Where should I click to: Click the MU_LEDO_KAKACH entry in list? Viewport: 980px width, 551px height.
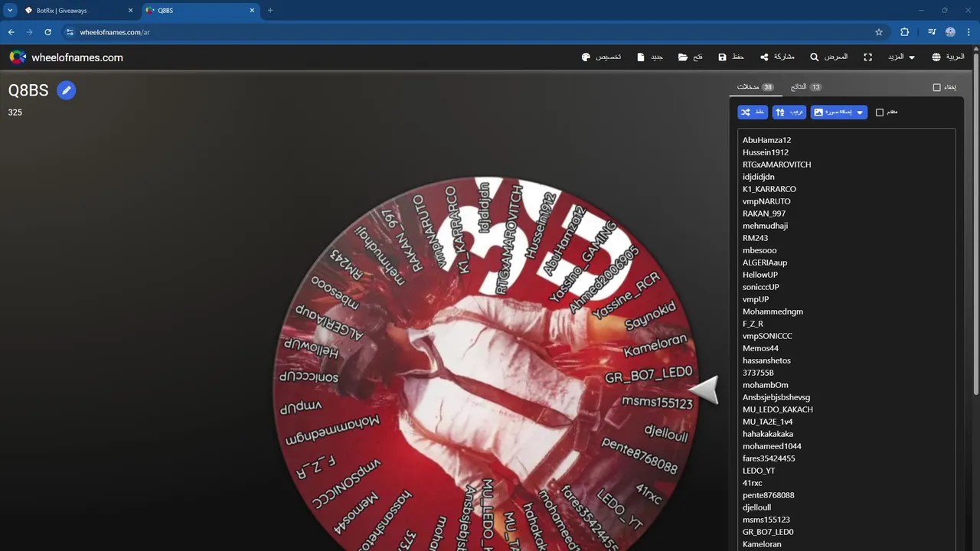coord(778,409)
